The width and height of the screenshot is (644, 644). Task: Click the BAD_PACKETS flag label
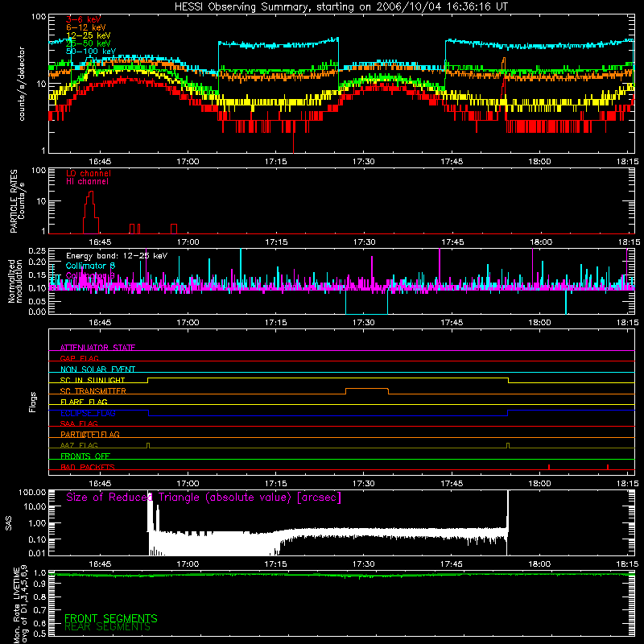[88, 467]
